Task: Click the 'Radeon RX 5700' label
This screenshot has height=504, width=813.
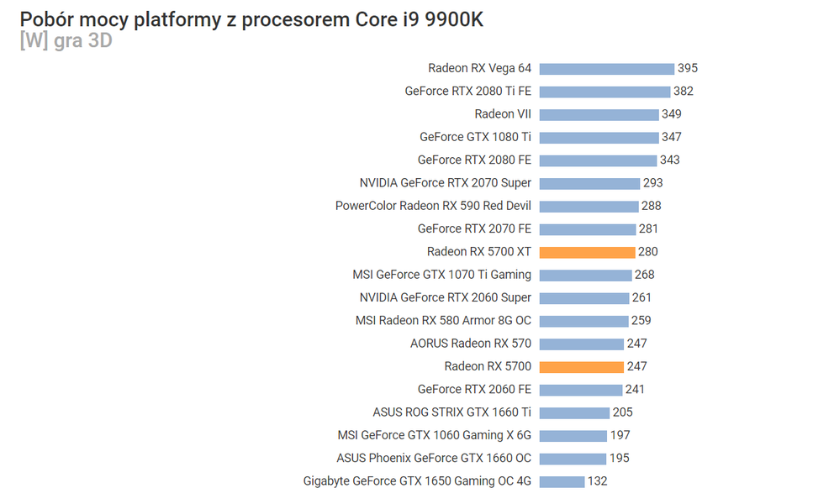Action: [488, 366]
